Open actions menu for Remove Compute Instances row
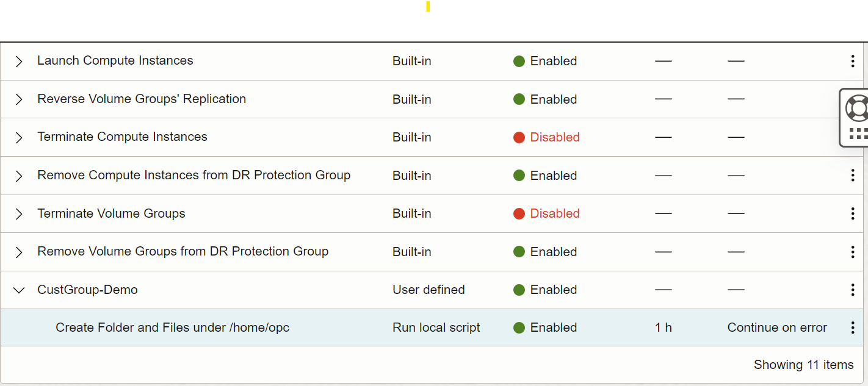Image resolution: width=868 pixels, height=386 pixels. tap(852, 175)
